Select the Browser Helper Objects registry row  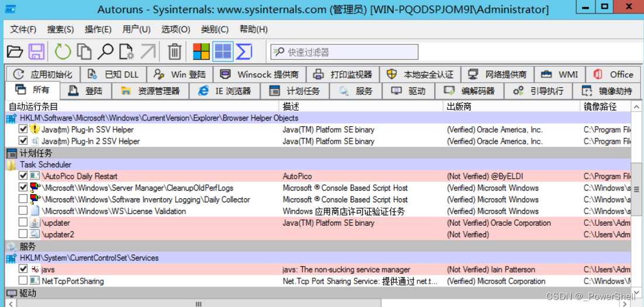318,118
